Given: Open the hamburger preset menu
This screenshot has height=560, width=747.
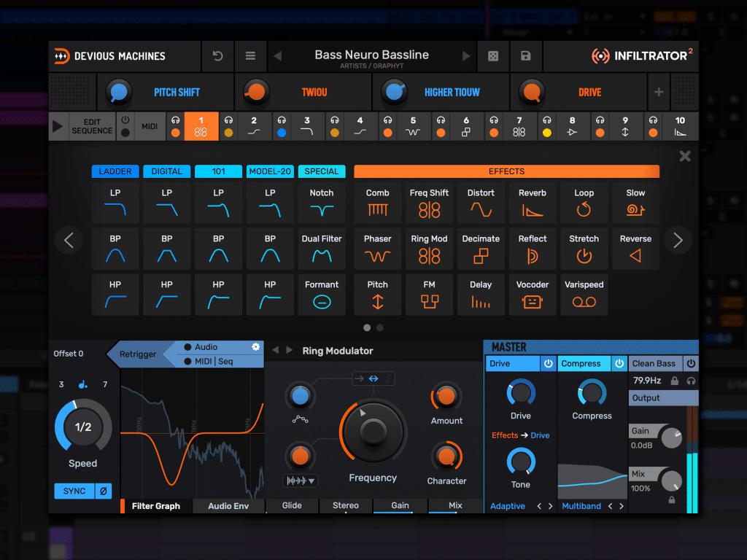Looking at the screenshot, I should (x=251, y=56).
